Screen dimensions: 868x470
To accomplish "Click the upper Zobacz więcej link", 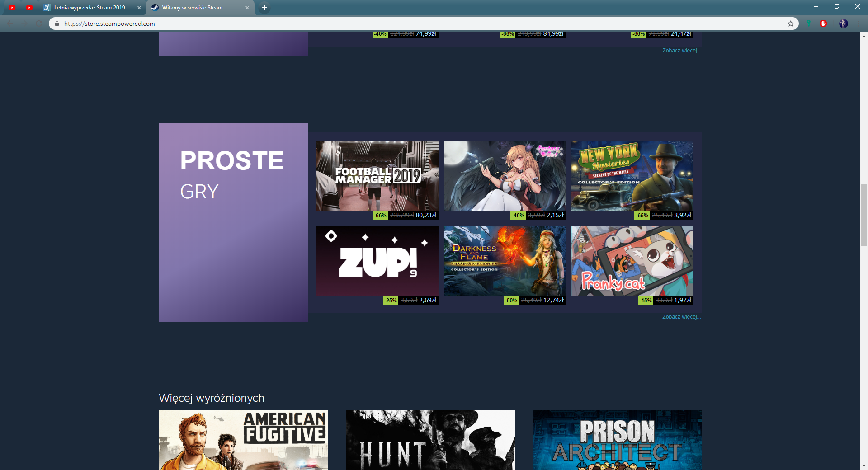I will pos(682,51).
